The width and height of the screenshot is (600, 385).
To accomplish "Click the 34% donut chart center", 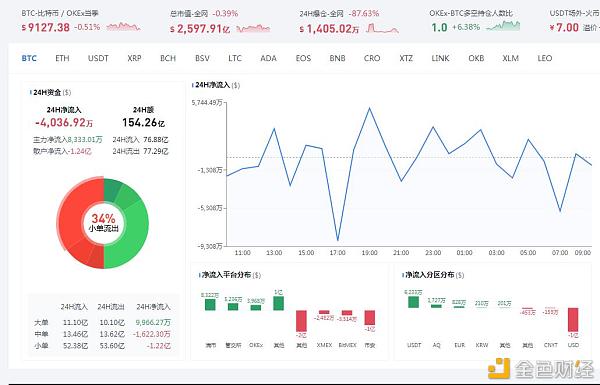I will click(103, 223).
